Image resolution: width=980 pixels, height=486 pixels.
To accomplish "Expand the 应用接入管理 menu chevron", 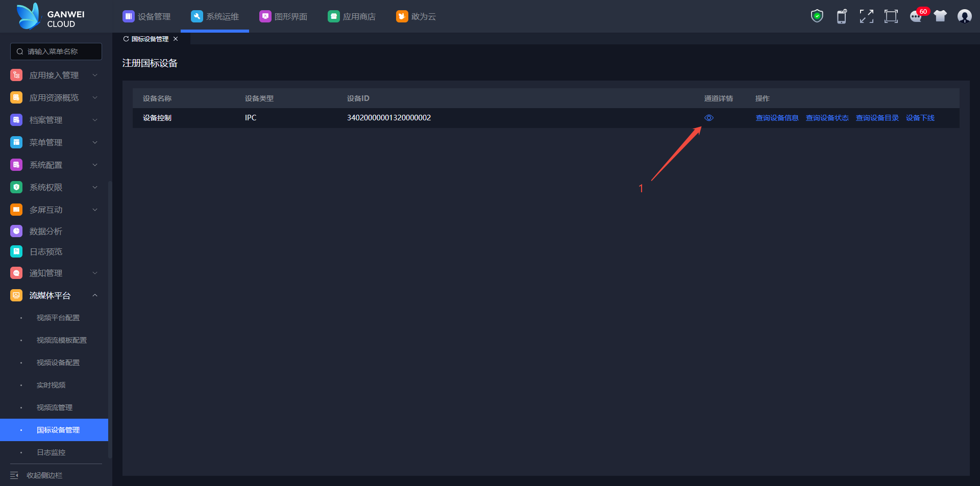I will pos(95,75).
